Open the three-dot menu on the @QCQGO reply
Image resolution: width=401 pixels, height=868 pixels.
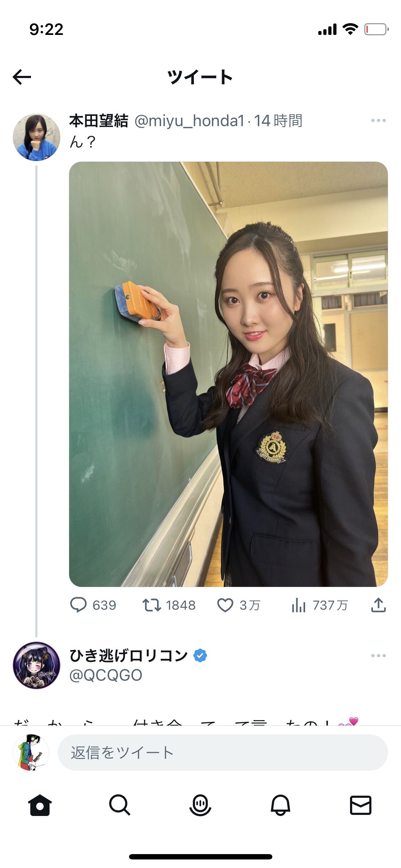pyautogui.click(x=379, y=656)
